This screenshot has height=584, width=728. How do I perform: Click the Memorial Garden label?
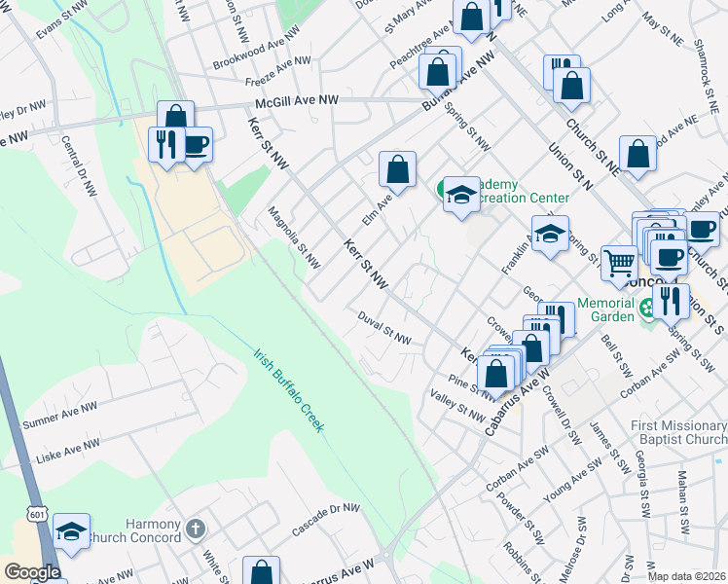[x=606, y=310]
